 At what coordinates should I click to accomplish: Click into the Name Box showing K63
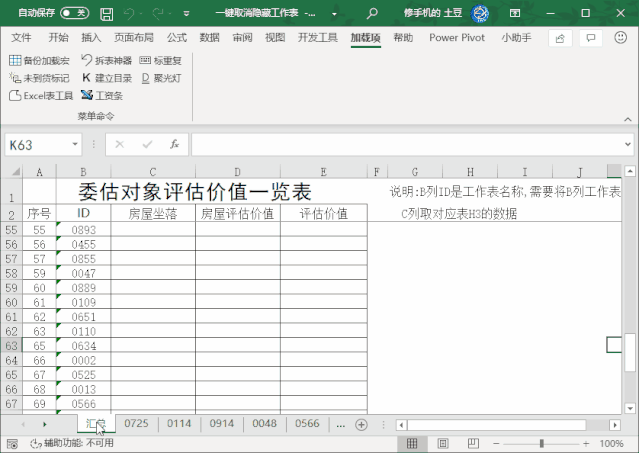(x=38, y=145)
